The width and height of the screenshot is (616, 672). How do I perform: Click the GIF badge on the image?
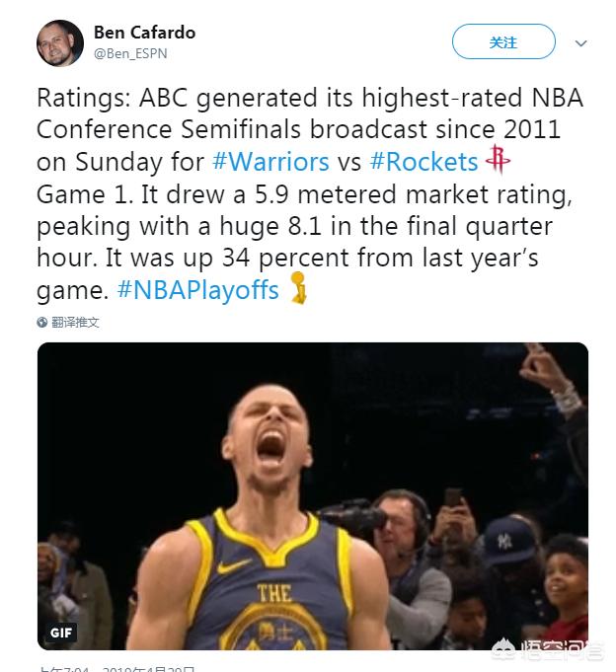click(x=59, y=633)
